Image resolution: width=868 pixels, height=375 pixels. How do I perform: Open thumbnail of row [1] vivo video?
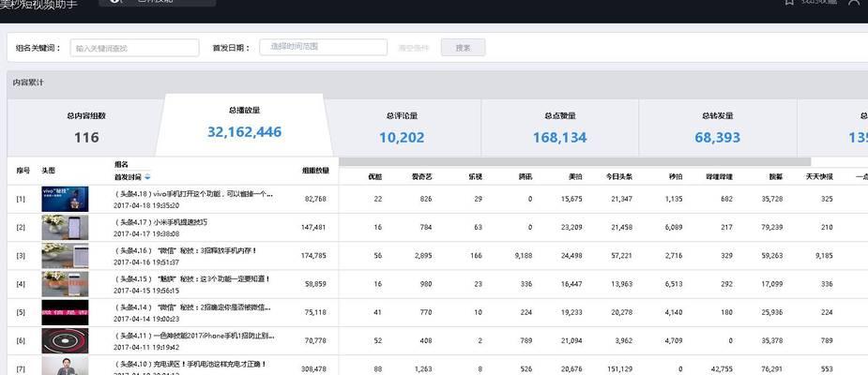tap(65, 199)
